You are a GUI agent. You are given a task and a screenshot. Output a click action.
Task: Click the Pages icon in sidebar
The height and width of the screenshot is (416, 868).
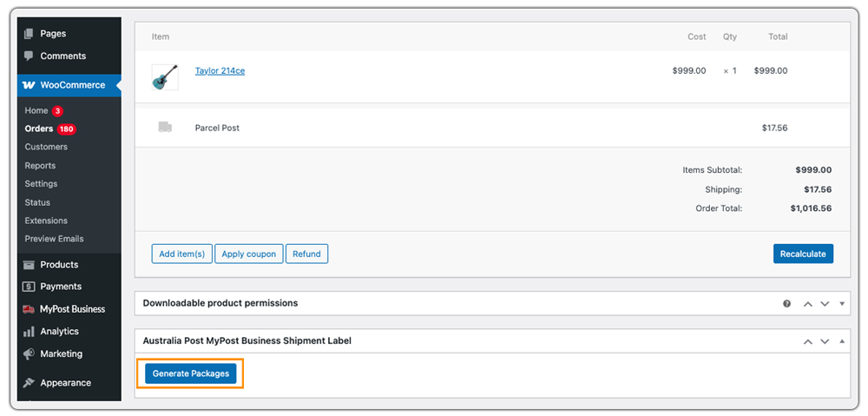point(29,34)
